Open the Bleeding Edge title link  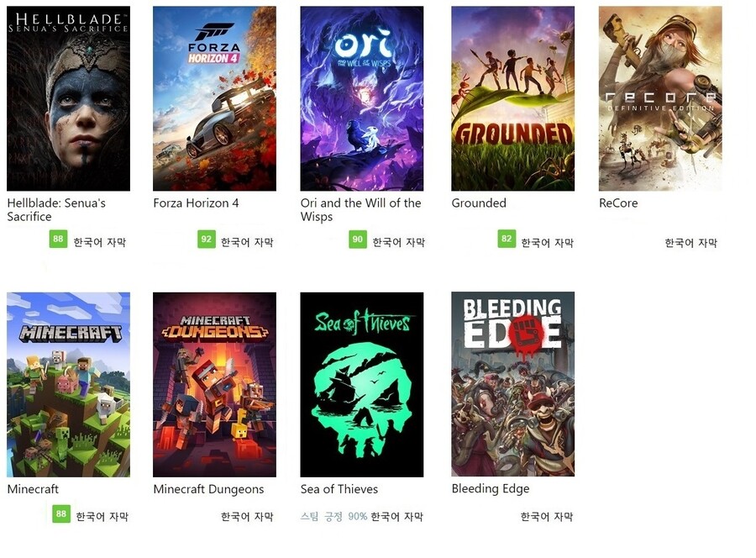pyautogui.click(x=491, y=489)
